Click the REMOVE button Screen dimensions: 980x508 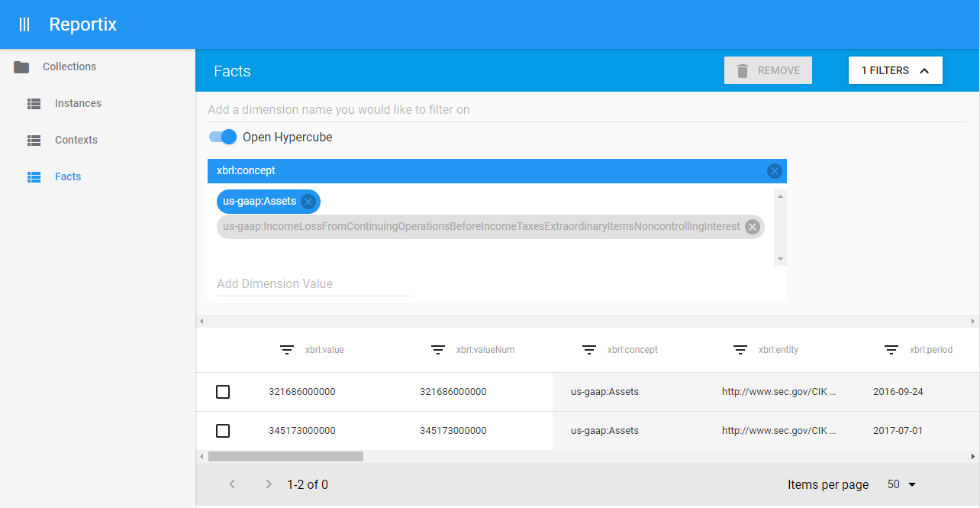(768, 70)
